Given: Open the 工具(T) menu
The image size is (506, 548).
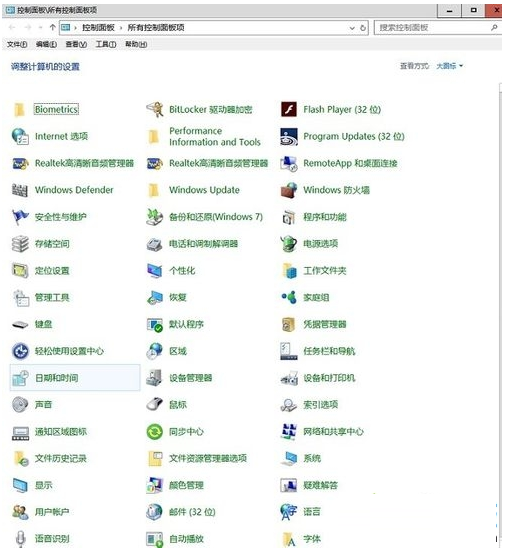Looking at the screenshot, I should tap(106, 44).
